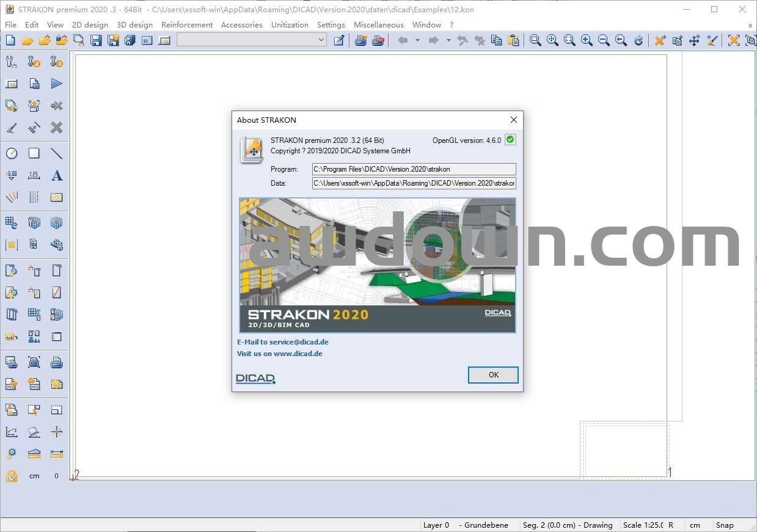Expand the empty toolbar combo box

click(x=321, y=40)
